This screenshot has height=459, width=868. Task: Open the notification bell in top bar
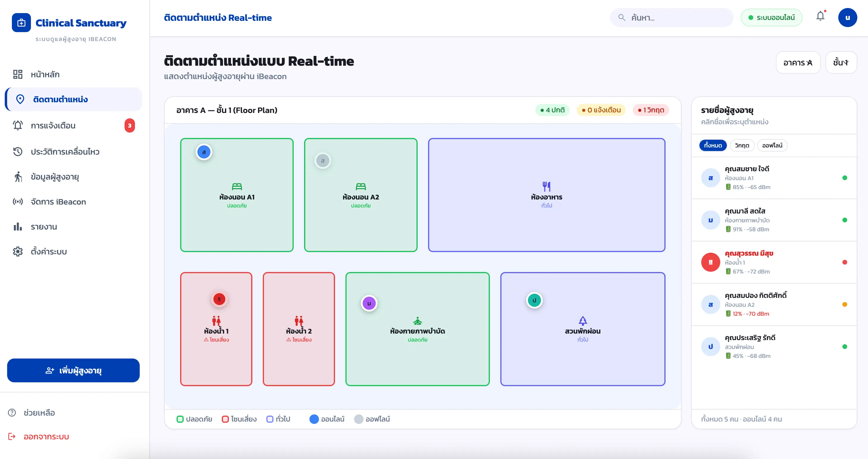[x=820, y=16]
